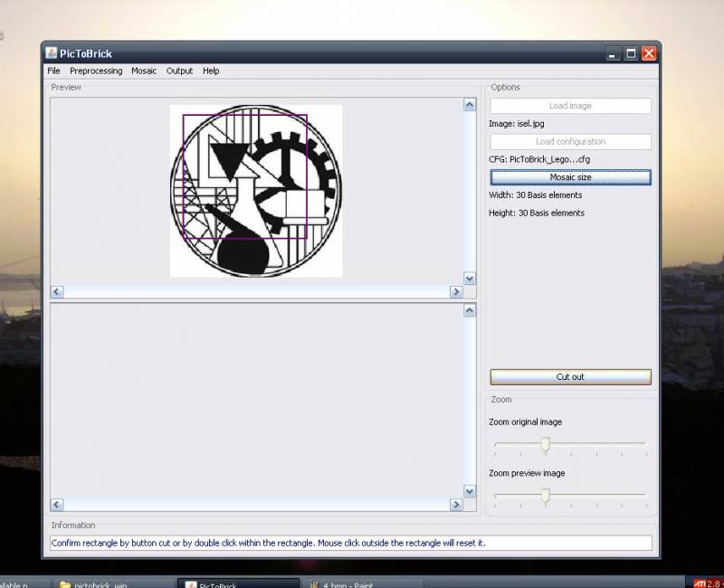Switch to the Paint window in taskbar
The height and width of the screenshot is (588, 724).
point(362,584)
